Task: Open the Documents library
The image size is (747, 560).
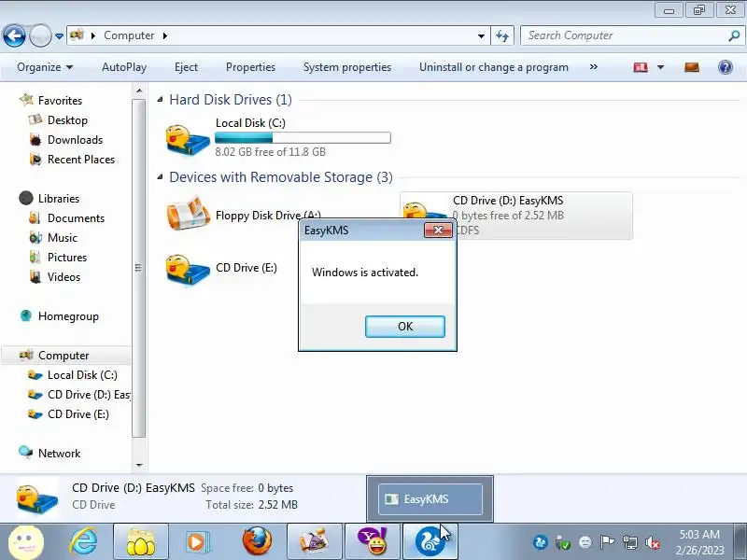Action: [76, 218]
